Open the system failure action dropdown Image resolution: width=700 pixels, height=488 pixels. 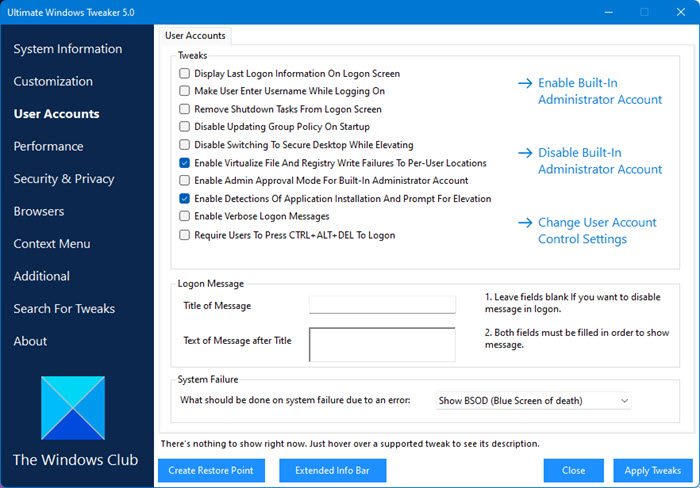click(533, 401)
